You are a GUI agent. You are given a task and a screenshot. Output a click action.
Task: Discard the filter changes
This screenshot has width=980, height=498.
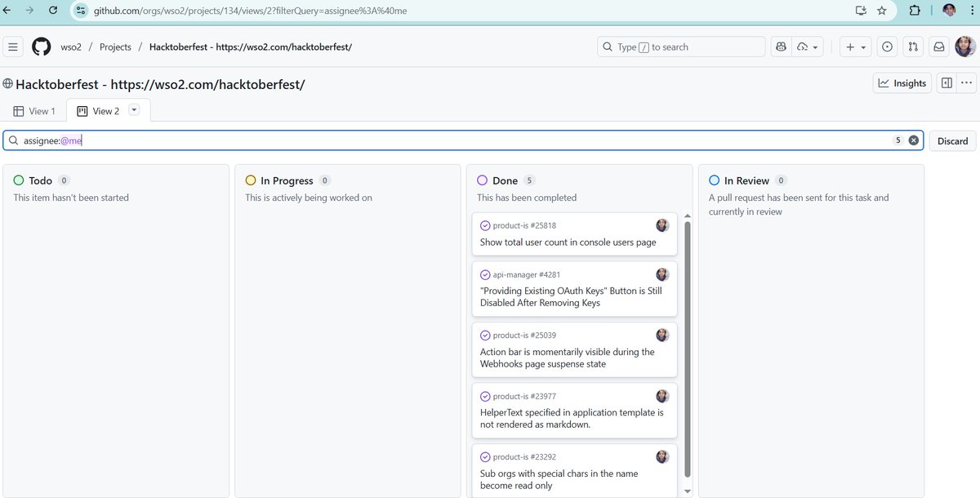point(952,140)
